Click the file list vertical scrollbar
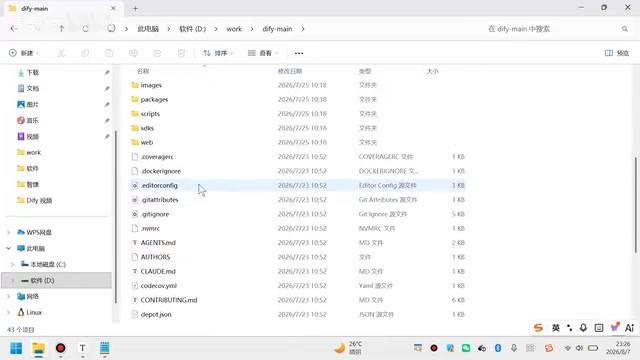Image resolution: width=640 pixels, height=360 pixels. 635,204
